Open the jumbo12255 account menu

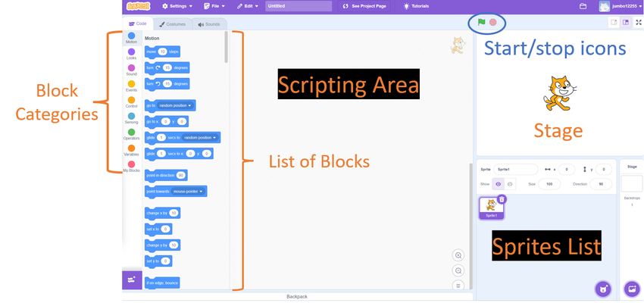click(626, 6)
